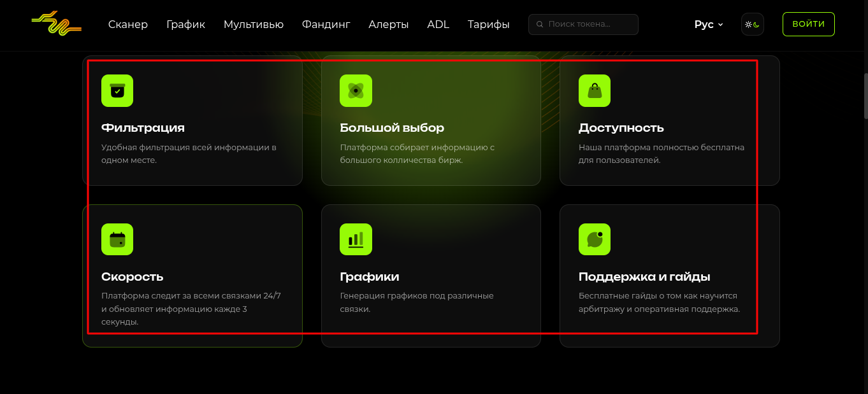The width and height of the screenshot is (868, 394).
Task: Click the Поддержка и гайды heading
Action: pos(644,277)
